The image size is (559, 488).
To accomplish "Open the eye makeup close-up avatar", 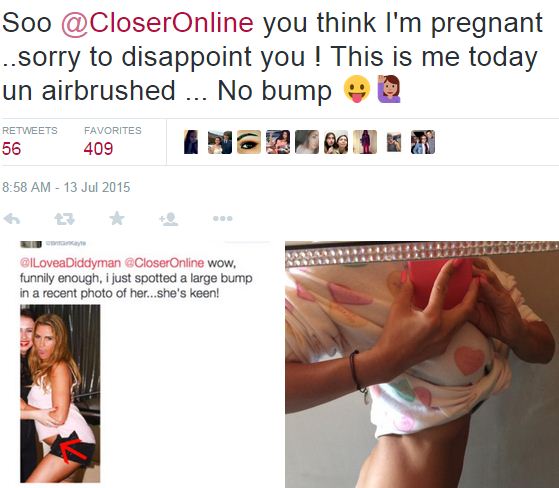I will tap(249, 142).
